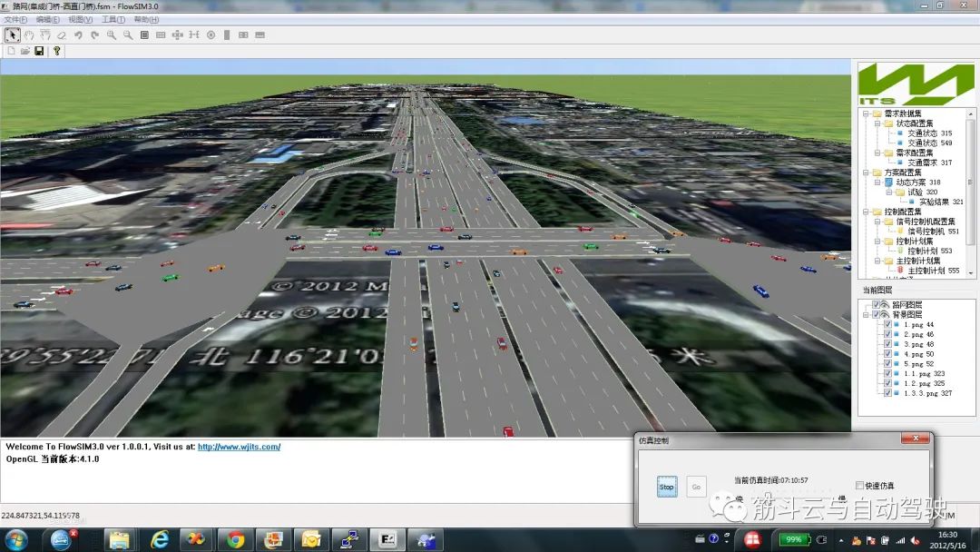Activate the hand pan tool

[29, 35]
